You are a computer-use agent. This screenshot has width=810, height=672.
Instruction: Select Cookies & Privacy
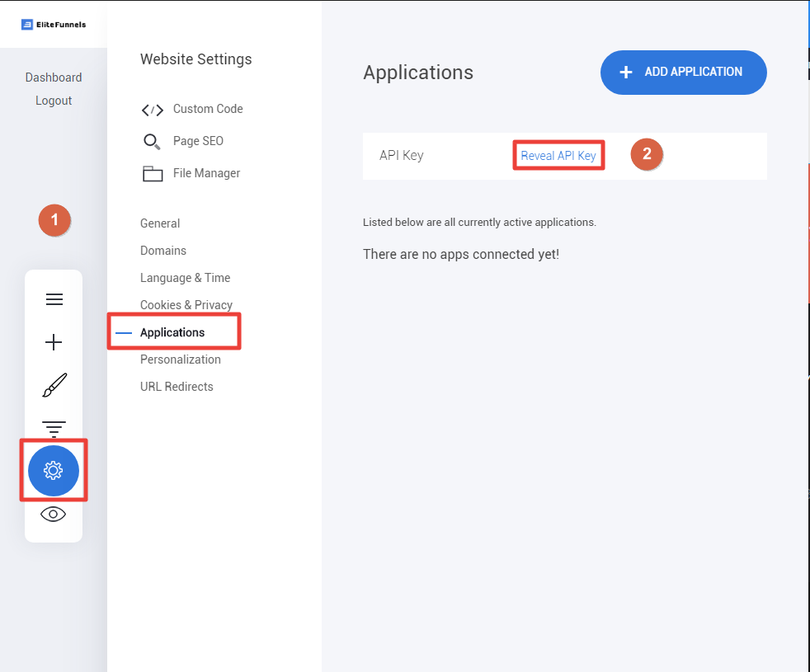tap(186, 305)
